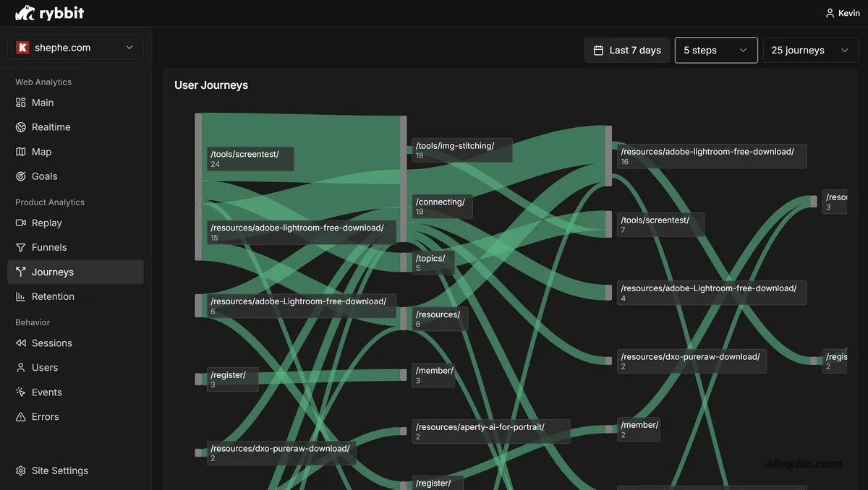Go to the Events section
This screenshot has height=490, width=868.
(46, 392)
